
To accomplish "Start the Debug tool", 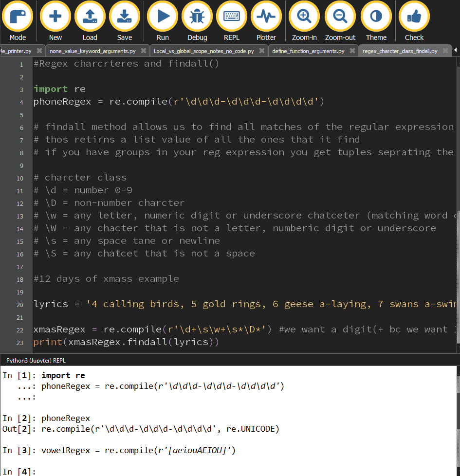I will coord(197,21).
